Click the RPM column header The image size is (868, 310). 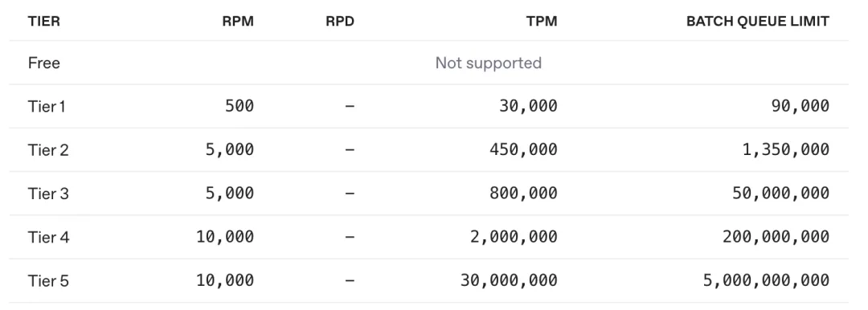[x=240, y=22]
